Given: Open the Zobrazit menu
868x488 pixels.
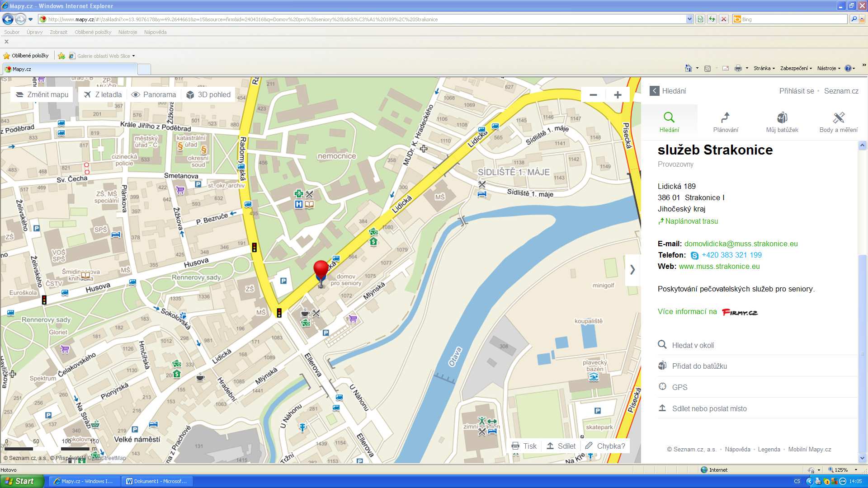Looking at the screenshot, I should (58, 32).
